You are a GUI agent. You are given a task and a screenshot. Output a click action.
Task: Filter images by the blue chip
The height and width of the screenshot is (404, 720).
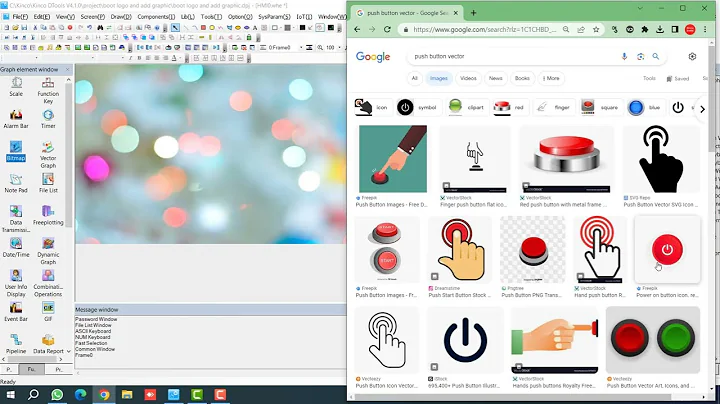click(645, 107)
